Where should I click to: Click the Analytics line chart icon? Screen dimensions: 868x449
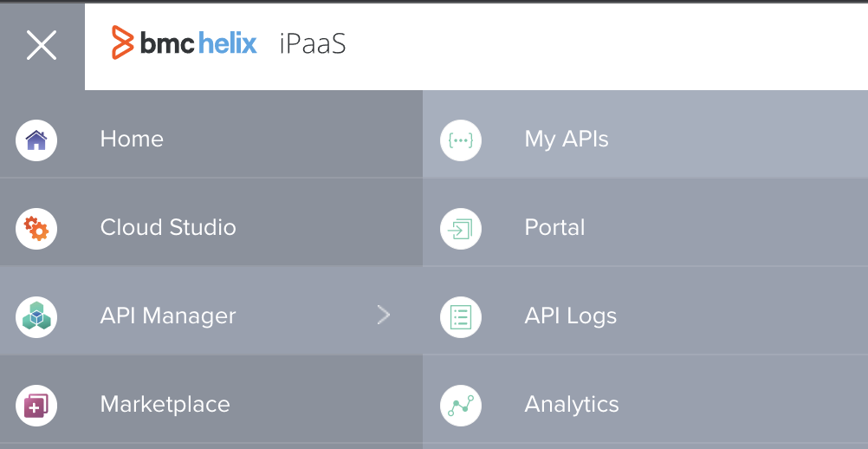(461, 406)
